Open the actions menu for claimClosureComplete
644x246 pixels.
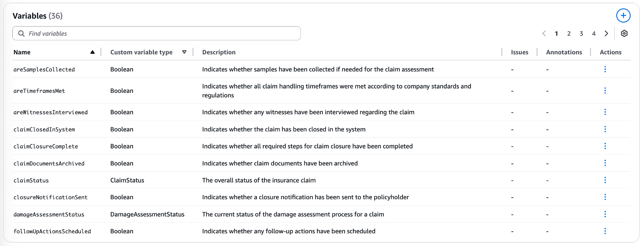[605, 146]
